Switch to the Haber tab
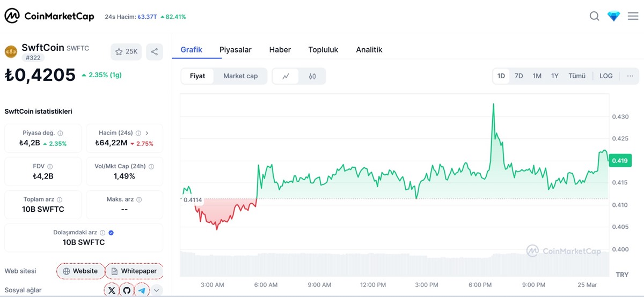Screen dimensions: 644x297 [280, 50]
